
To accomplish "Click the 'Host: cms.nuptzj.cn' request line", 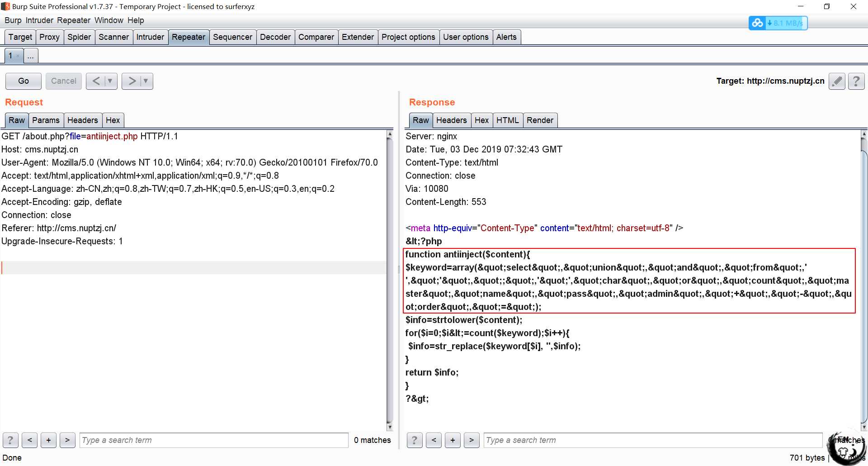I will [40, 149].
